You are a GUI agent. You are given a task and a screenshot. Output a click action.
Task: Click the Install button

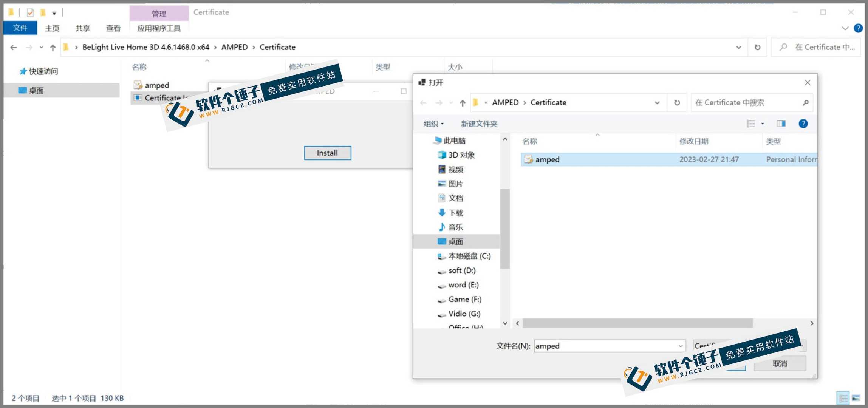(x=327, y=153)
